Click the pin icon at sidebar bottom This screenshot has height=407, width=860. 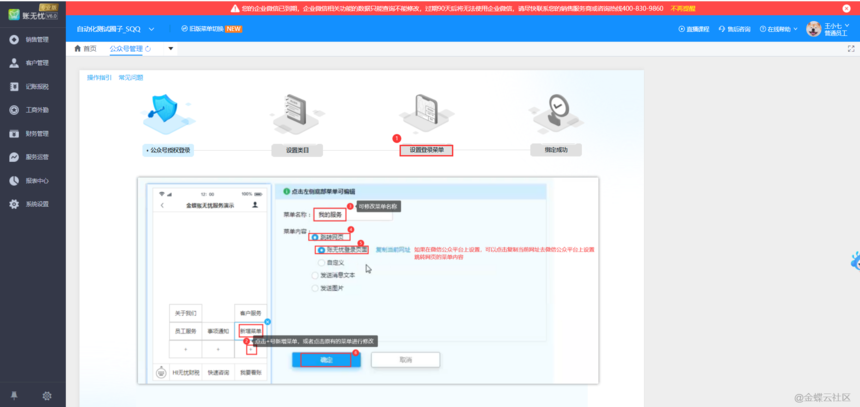coord(14,395)
